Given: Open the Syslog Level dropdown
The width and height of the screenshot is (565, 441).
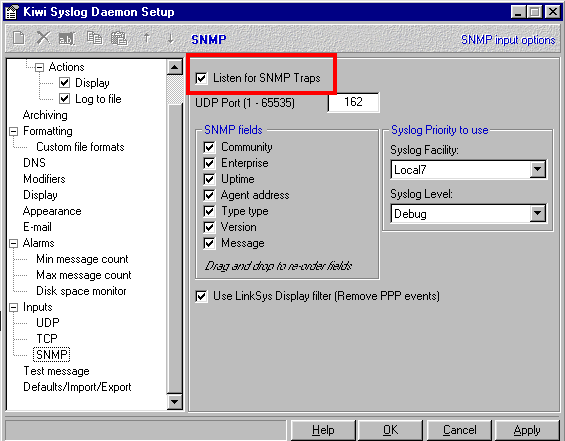Looking at the screenshot, I should (537, 214).
